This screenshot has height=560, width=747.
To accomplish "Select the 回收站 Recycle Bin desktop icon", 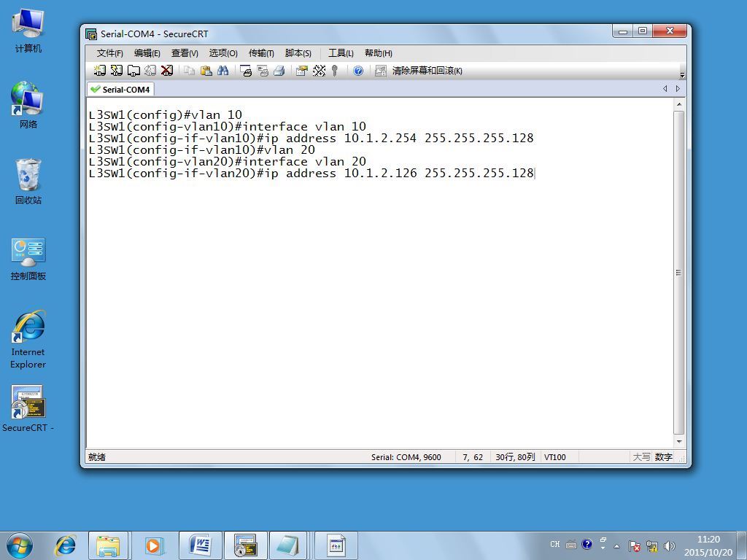I will pyautogui.click(x=28, y=182).
